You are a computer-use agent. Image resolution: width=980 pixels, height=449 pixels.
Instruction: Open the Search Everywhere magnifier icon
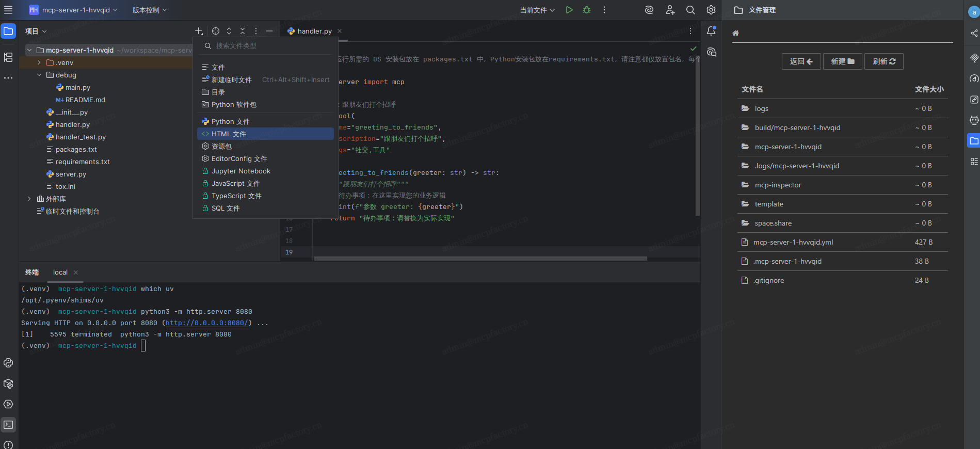coord(690,10)
